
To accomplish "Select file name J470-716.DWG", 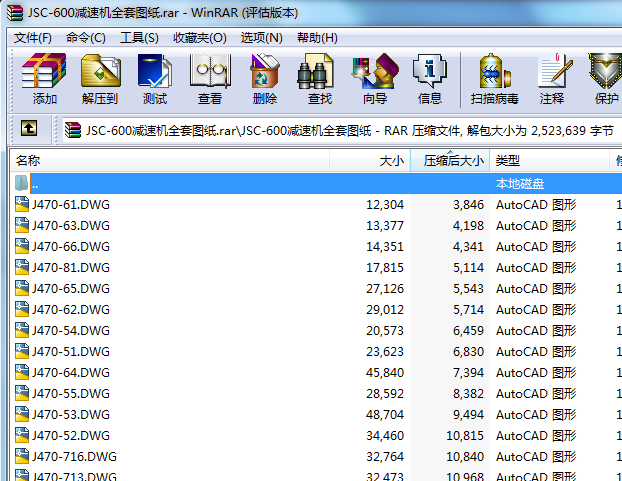I will (74, 456).
